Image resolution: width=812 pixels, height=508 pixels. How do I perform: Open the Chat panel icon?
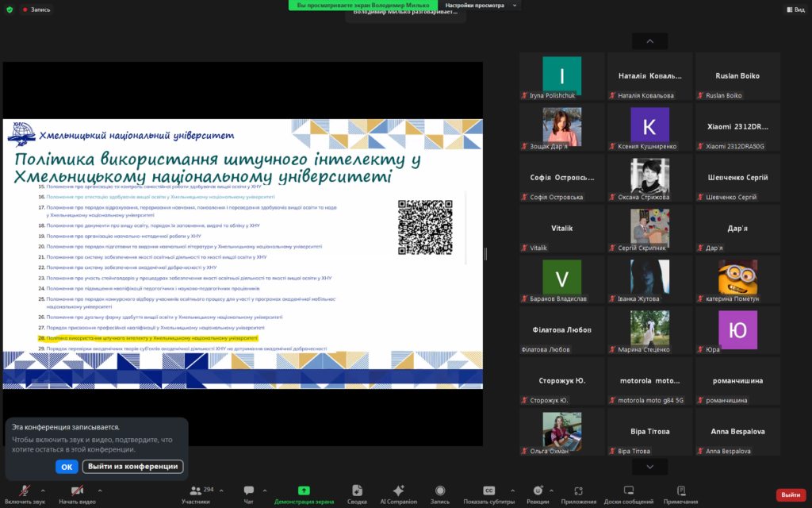pos(248,491)
